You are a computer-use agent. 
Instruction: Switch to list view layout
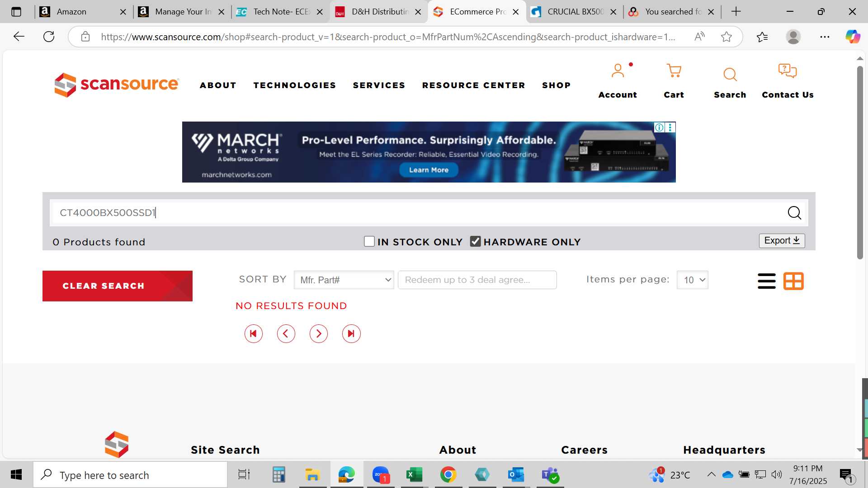[766, 281]
